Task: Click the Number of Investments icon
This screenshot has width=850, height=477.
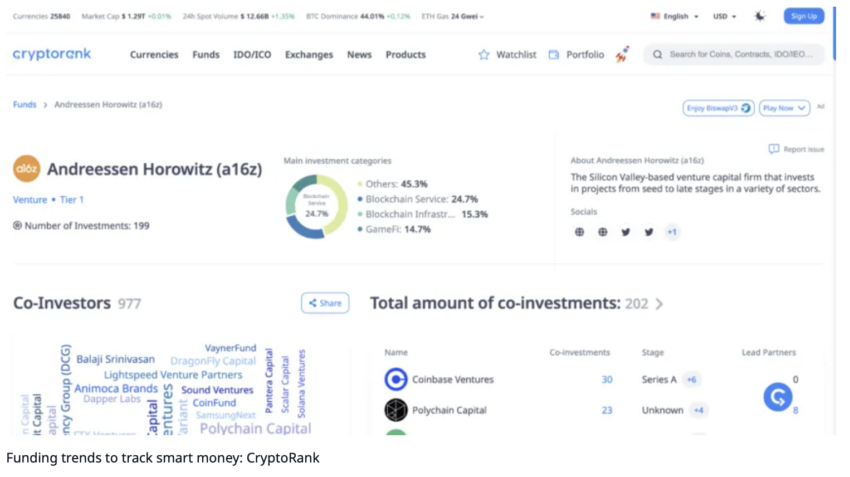Action: tap(17, 225)
